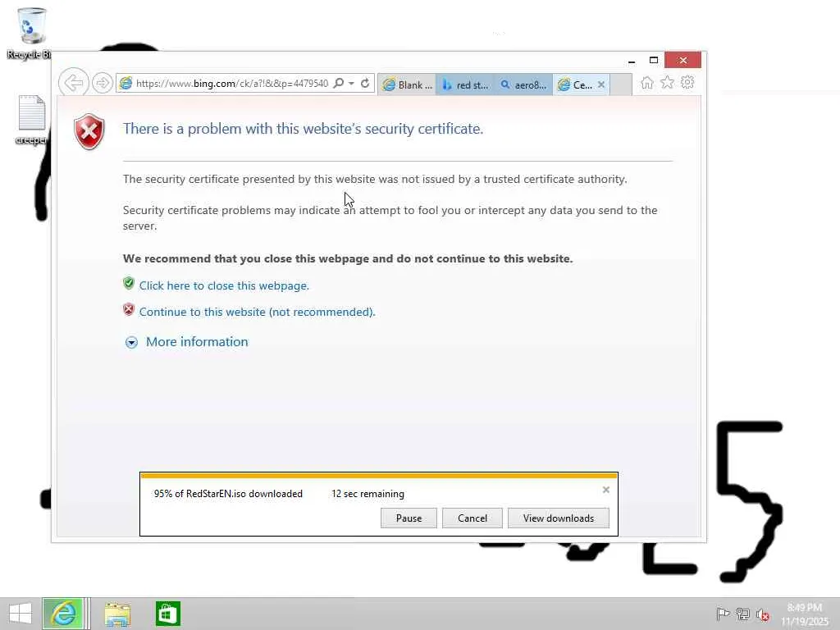Switch to the Blank tab
This screenshot has height=630, width=840.
pyautogui.click(x=407, y=84)
